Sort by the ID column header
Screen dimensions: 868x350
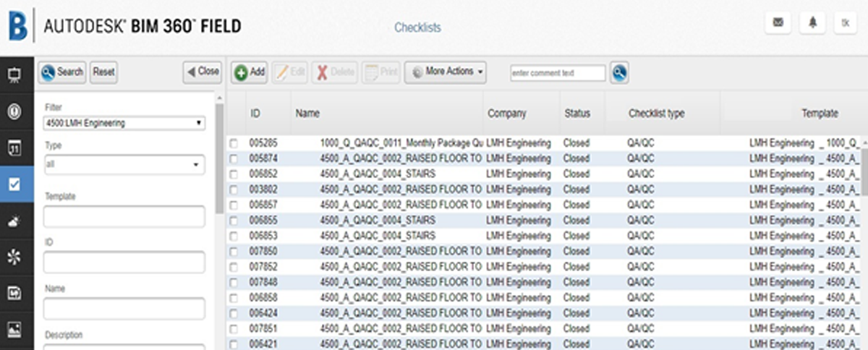[255, 114]
